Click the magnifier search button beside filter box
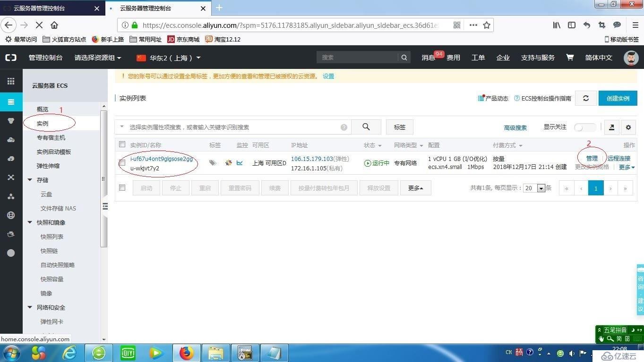This screenshot has height=362, width=644. click(x=366, y=127)
